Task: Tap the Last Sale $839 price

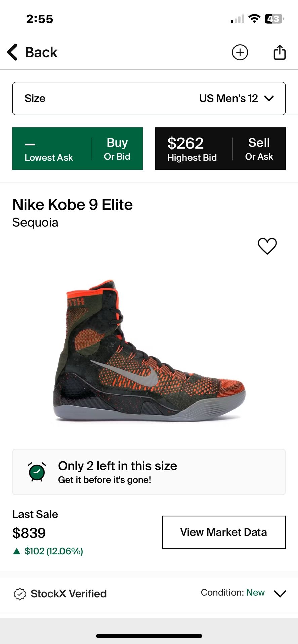Action: tap(29, 533)
